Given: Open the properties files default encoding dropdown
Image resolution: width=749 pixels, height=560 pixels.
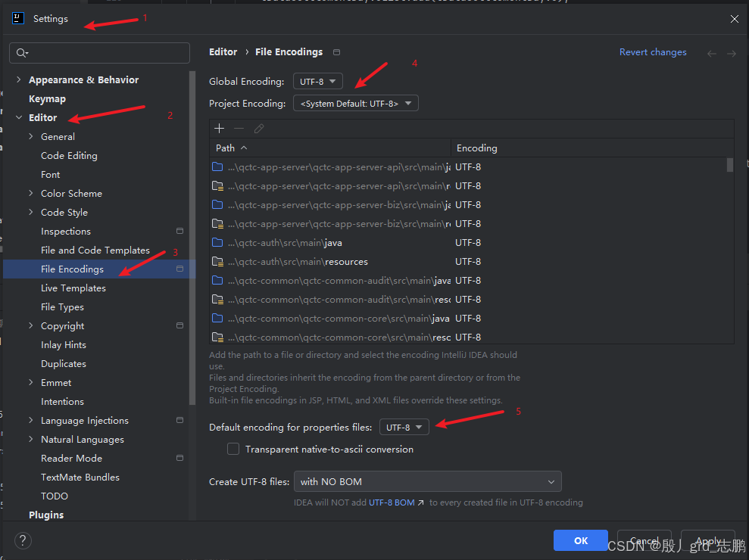Looking at the screenshot, I should coord(404,427).
